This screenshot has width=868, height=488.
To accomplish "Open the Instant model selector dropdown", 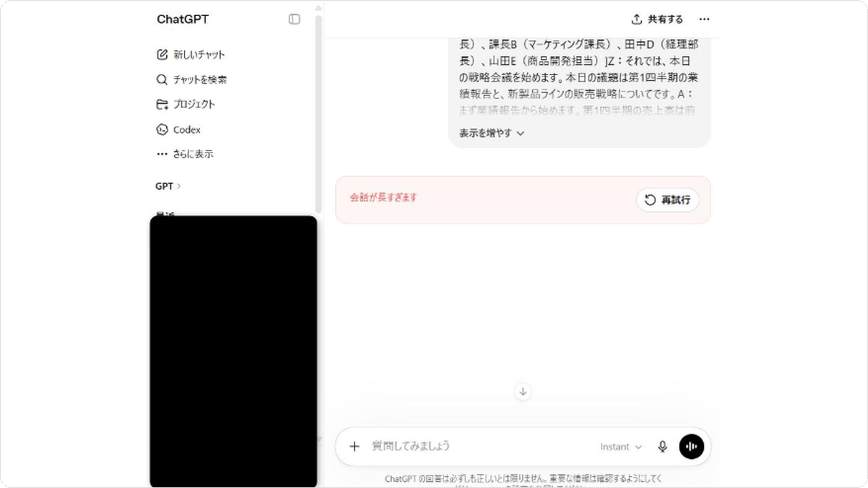I will 620,447.
